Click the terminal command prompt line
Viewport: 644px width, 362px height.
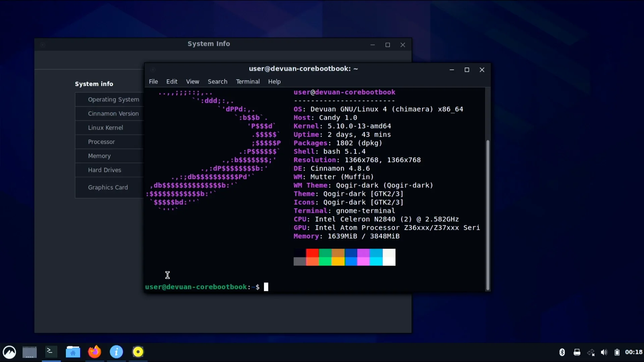(x=207, y=287)
